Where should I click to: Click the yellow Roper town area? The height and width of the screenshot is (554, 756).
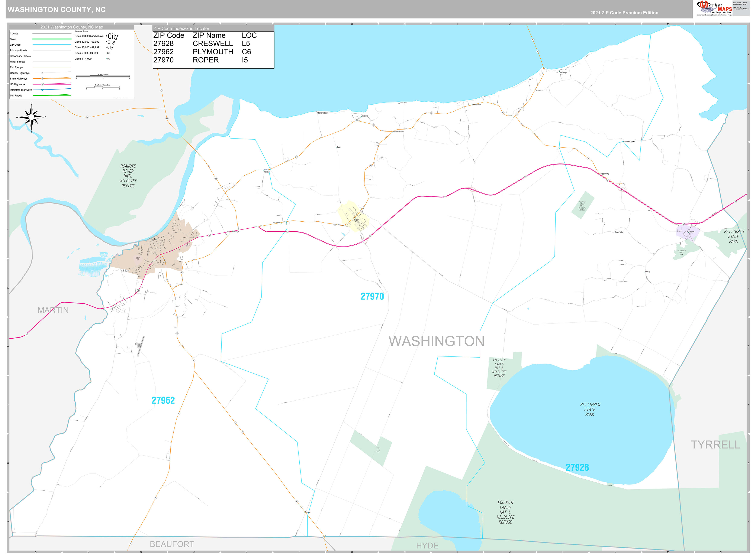353,216
